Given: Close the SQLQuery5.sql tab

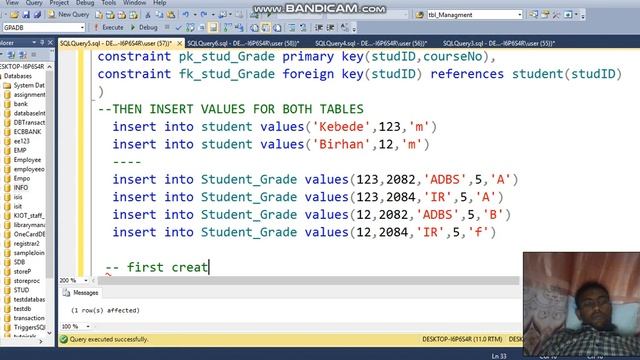Looking at the screenshot, I should (180, 43).
